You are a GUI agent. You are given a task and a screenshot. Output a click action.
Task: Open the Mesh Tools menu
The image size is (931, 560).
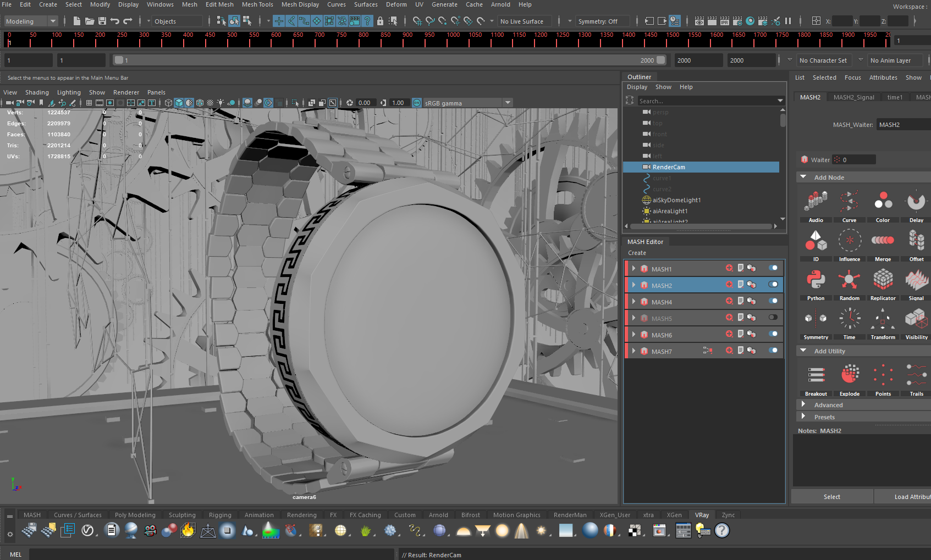(x=257, y=4)
